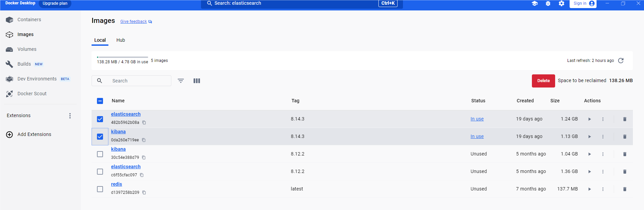Image resolution: width=644 pixels, height=210 pixels.
Task: Open the Troubleshoot bug icon
Action: click(x=548, y=3)
